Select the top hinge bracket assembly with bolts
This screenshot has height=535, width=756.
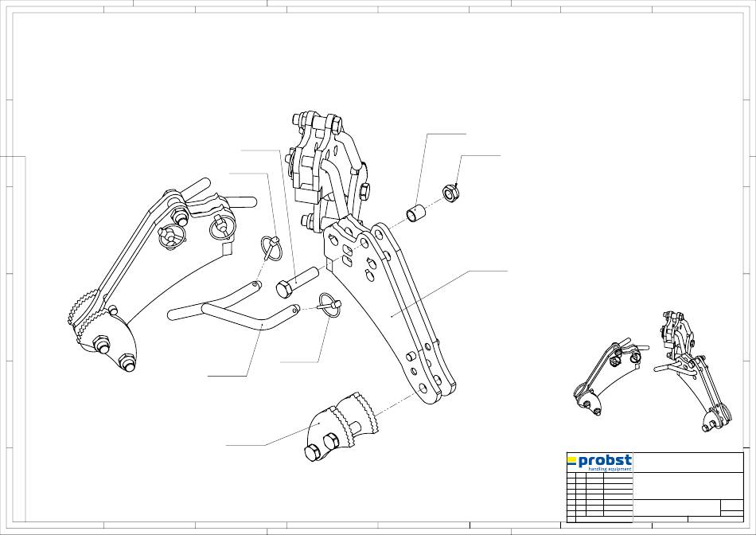pyautogui.click(x=329, y=174)
